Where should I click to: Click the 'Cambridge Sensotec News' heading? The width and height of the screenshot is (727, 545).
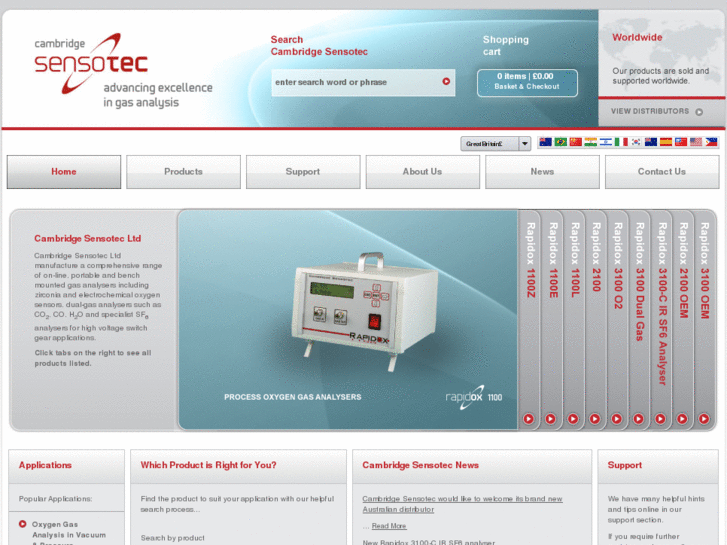420,465
